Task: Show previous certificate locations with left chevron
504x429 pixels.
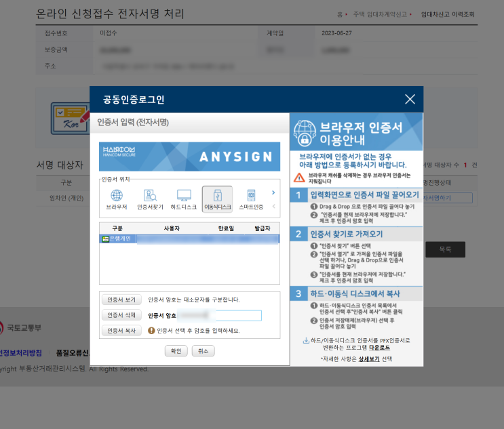Action: tap(273, 206)
